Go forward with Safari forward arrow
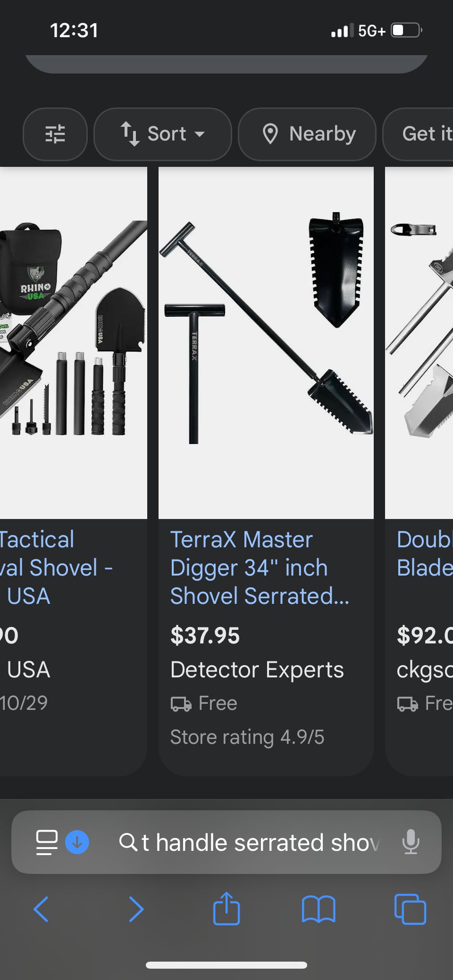This screenshot has height=980, width=453. coord(136,909)
